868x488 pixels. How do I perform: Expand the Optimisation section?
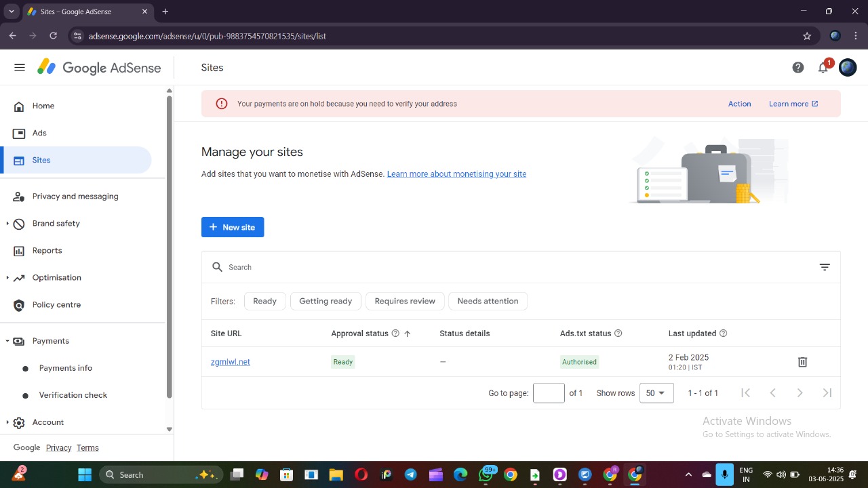pyautogui.click(x=7, y=277)
